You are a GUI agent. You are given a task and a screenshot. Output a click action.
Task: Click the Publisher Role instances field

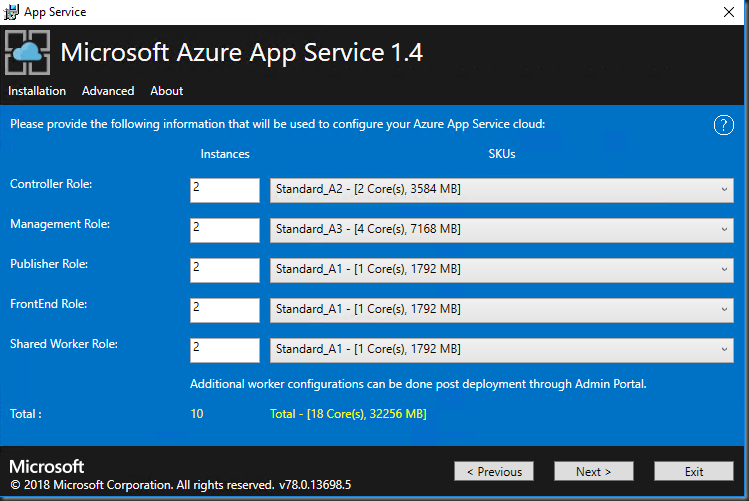225,270
